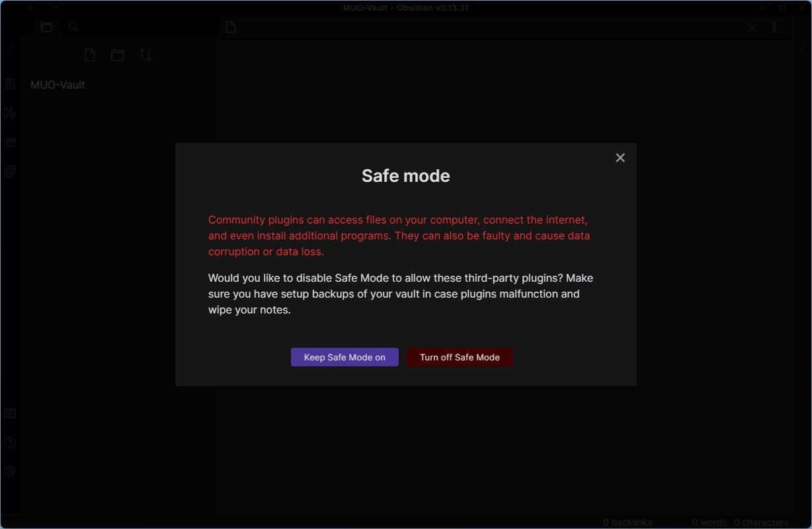Click the characters count in status bar

[x=761, y=522]
